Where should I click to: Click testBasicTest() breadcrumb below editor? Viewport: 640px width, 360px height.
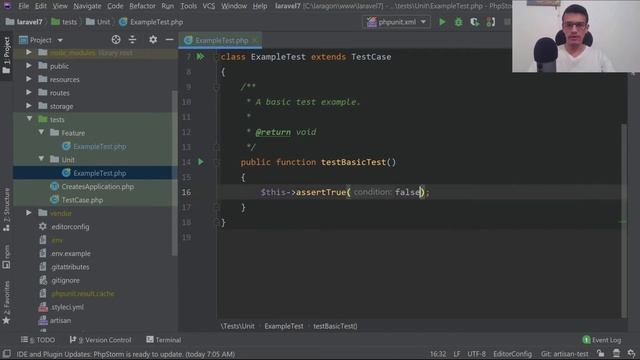click(335, 326)
